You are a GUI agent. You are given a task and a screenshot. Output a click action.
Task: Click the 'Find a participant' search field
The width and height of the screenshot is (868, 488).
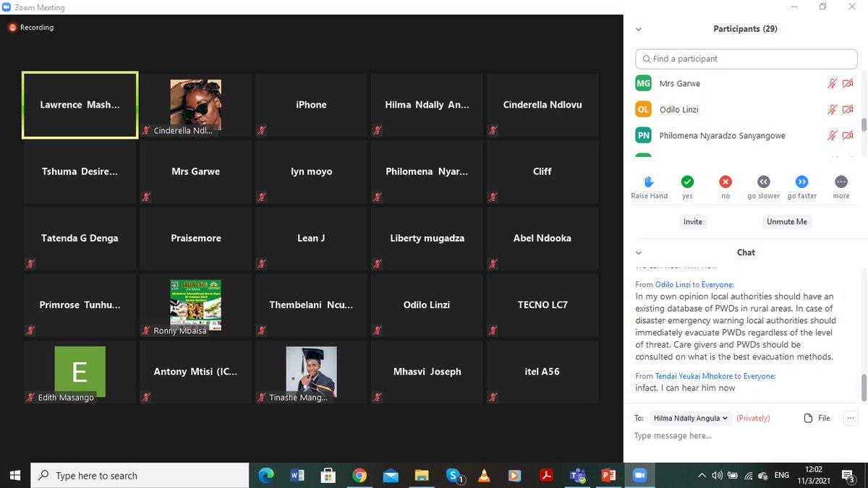pyautogui.click(x=746, y=59)
